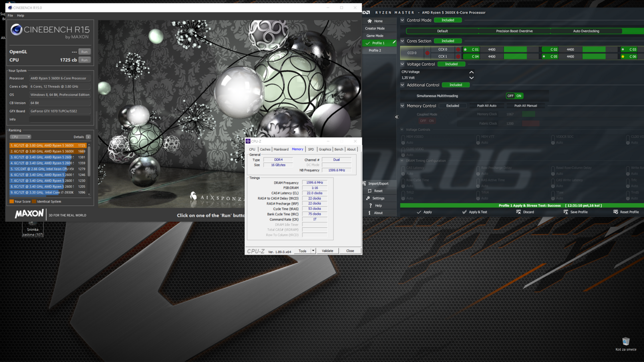Decrease CPU Voltage with down arrow
The image size is (644, 362).
[x=471, y=78]
